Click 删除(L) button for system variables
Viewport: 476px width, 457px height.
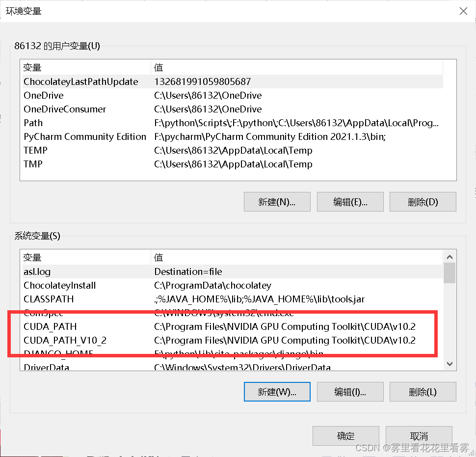click(423, 392)
